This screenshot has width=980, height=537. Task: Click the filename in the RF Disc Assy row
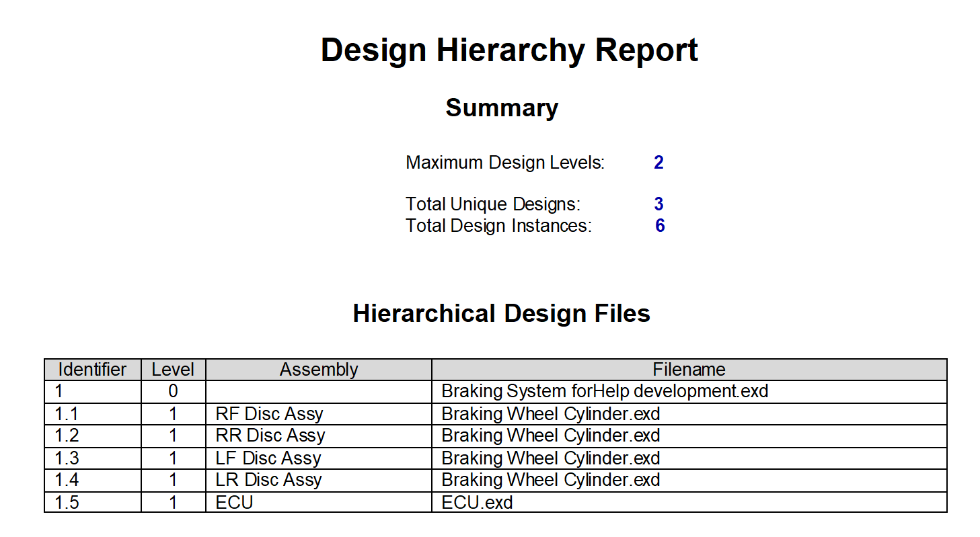[689, 414]
